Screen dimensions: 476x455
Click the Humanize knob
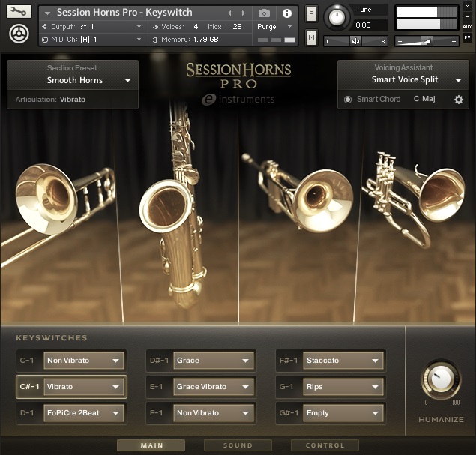coord(441,380)
